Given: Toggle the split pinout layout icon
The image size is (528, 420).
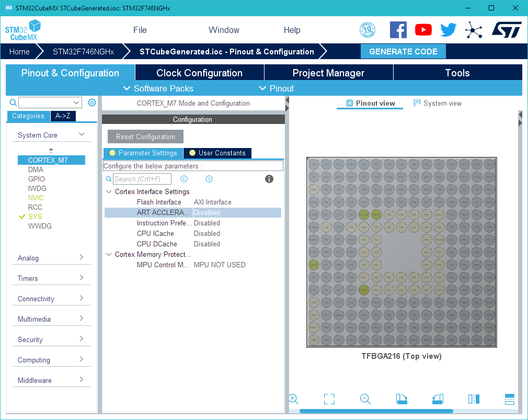Looking at the screenshot, I should tap(510, 399).
